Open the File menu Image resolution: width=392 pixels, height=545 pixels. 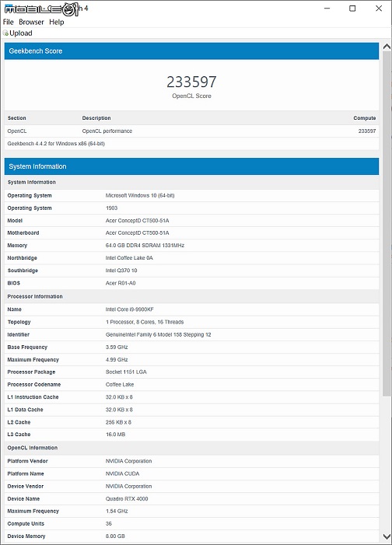click(8, 22)
